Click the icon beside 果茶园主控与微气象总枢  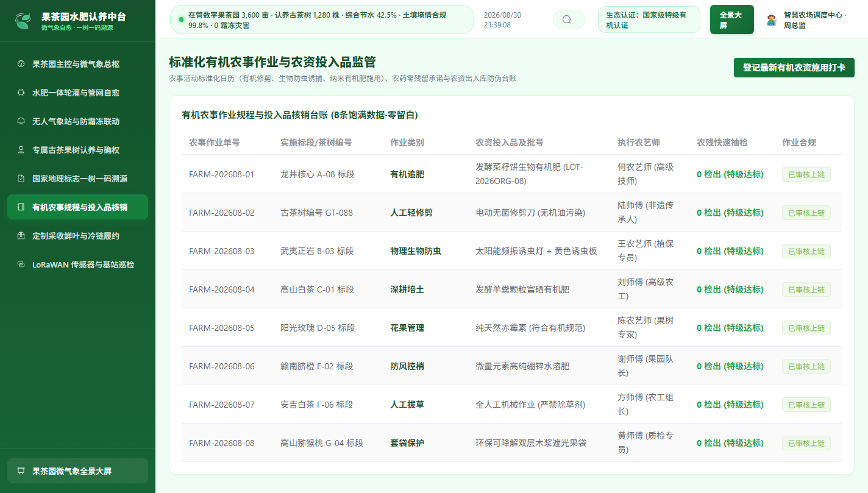(21, 64)
